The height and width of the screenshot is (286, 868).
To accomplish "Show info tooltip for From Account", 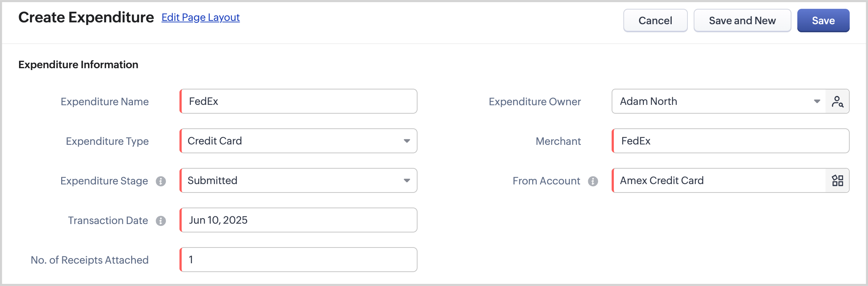I will pos(593,181).
